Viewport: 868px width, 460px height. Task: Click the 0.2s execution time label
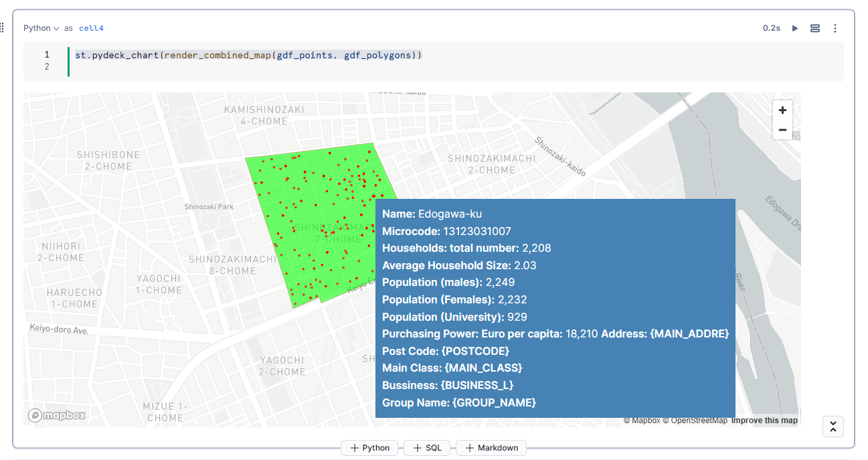[771, 28]
